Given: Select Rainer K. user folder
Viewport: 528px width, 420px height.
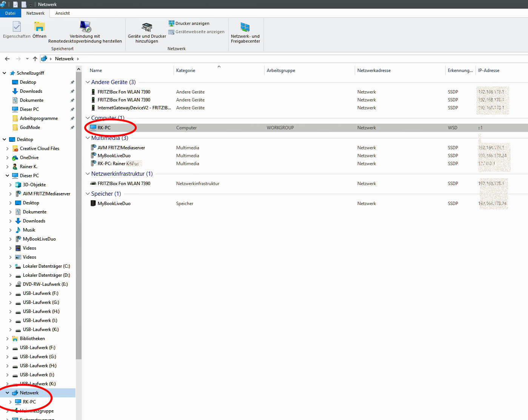Looking at the screenshot, I should tap(28, 167).
